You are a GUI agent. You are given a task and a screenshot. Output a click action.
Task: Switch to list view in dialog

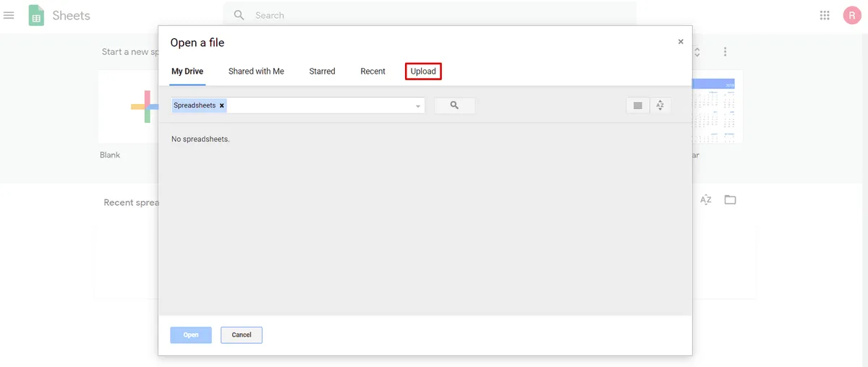pyautogui.click(x=637, y=105)
